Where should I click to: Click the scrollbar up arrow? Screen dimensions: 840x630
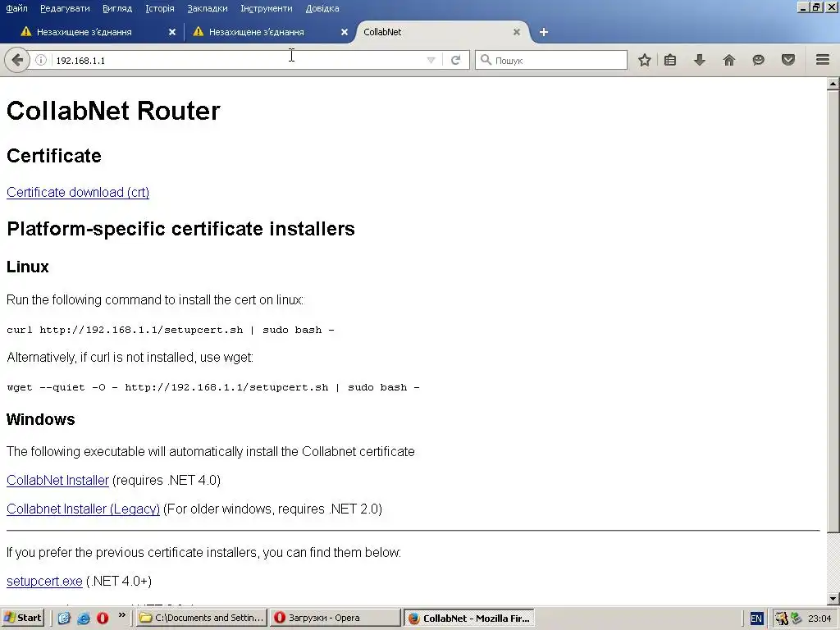(833, 84)
